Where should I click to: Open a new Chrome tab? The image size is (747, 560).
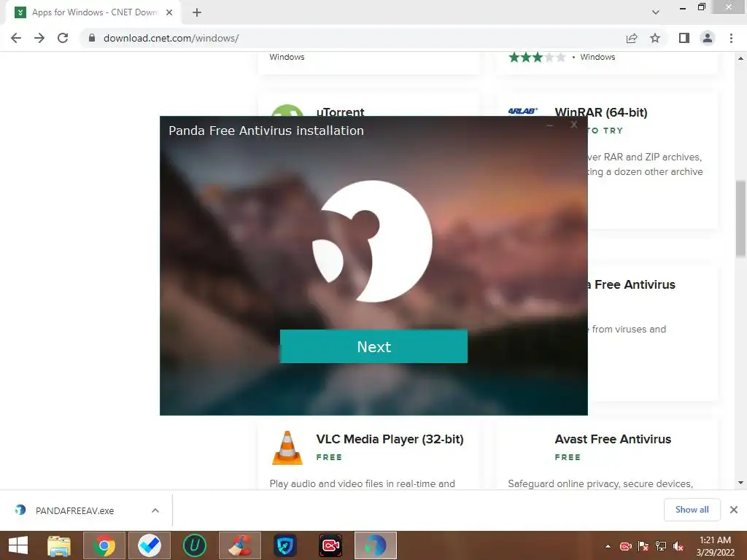tap(197, 12)
